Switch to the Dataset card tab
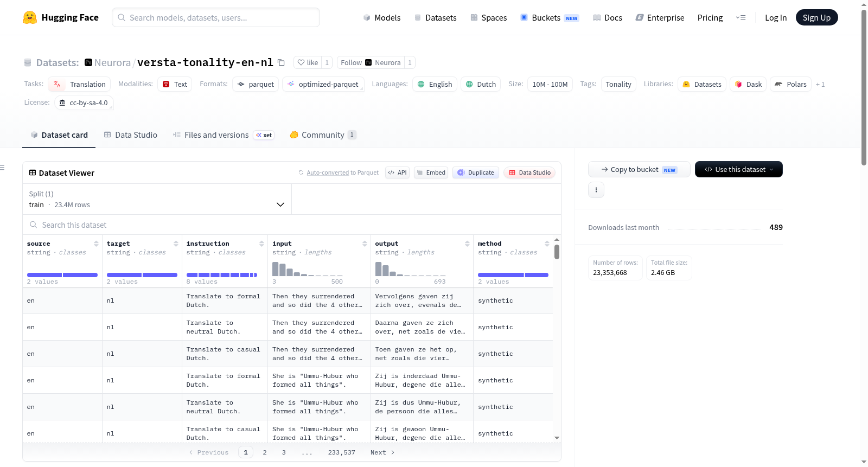The width and height of the screenshot is (868, 467). [x=59, y=135]
